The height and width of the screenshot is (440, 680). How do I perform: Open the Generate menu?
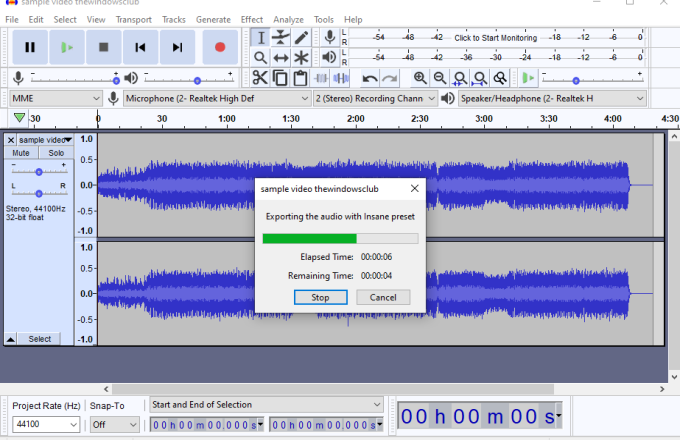tap(213, 19)
